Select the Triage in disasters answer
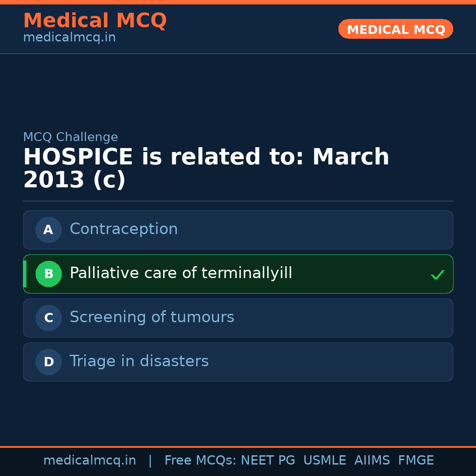Screen dimensions: 476x476 click(x=139, y=361)
